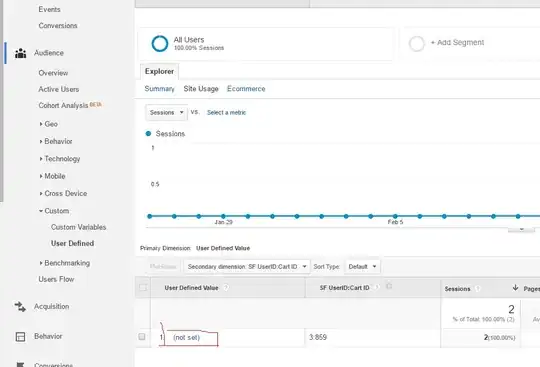Image resolution: width=540 pixels, height=367 pixels.
Task: Open the Sort Type Default dropdown
Action: tap(362, 266)
